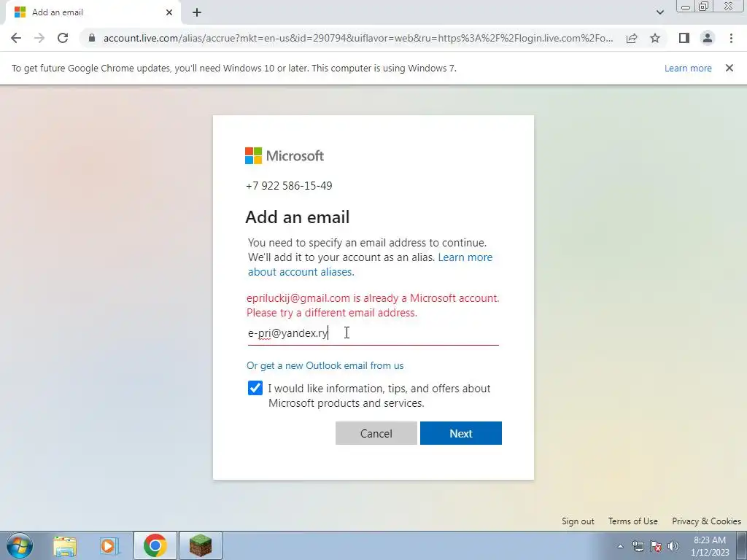This screenshot has width=747, height=560.
Task: Click the taskbar clock showing 8:23 AM
Action: click(710, 546)
